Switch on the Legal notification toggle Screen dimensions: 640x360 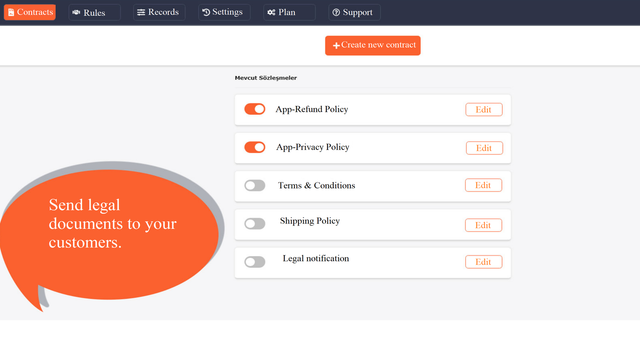click(255, 262)
